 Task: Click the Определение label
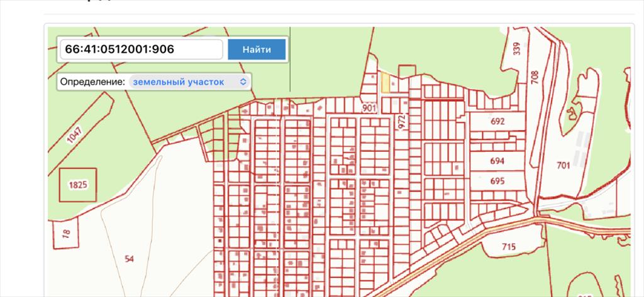pos(92,82)
